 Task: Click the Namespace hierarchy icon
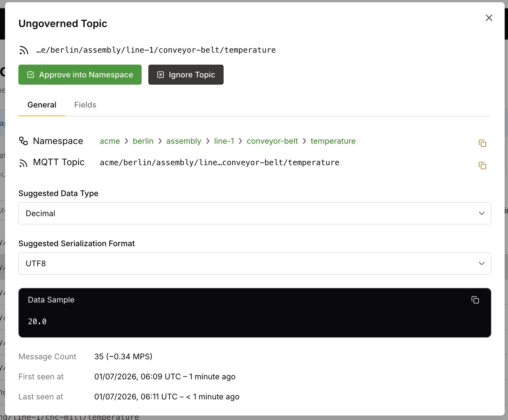pyautogui.click(x=23, y=141)
